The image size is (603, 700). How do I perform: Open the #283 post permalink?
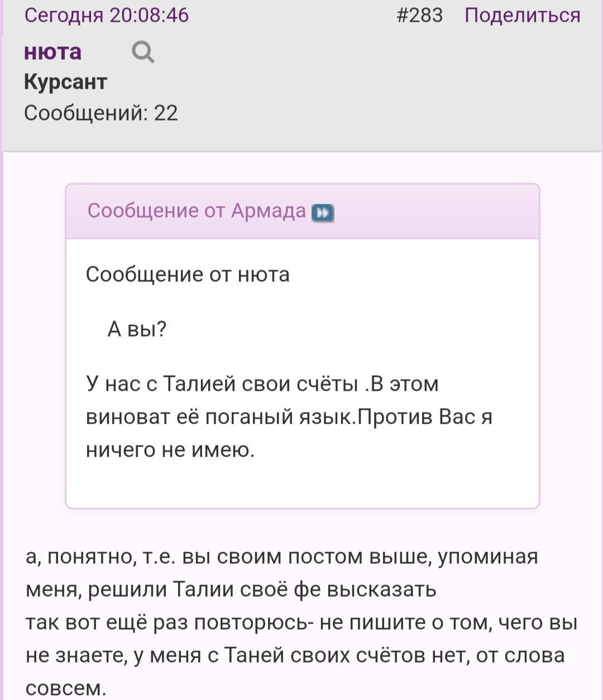pos(419,15)
